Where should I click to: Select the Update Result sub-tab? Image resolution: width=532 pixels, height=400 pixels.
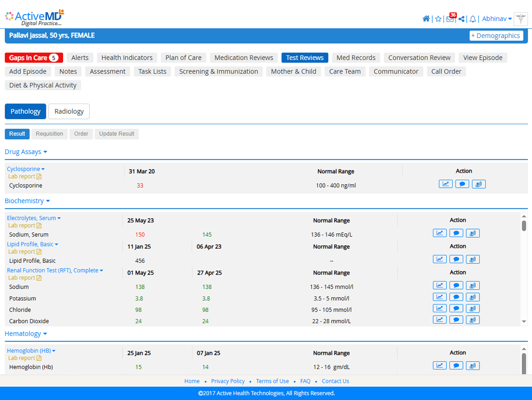pos(117,134)
